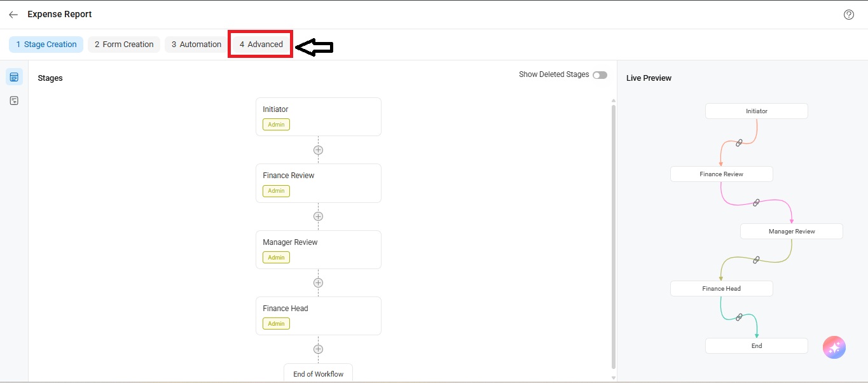868x383 pixels.
Task: Toggle Show Deleted Stages switch
Action: pos(600,75)
